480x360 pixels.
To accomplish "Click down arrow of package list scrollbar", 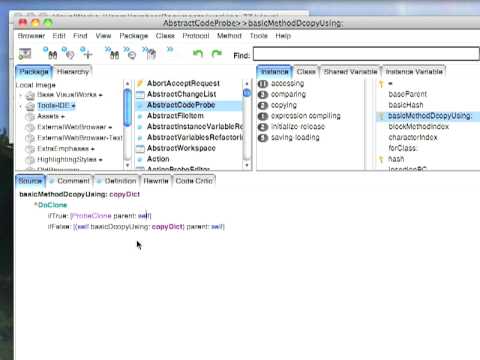I will (127, 165).
